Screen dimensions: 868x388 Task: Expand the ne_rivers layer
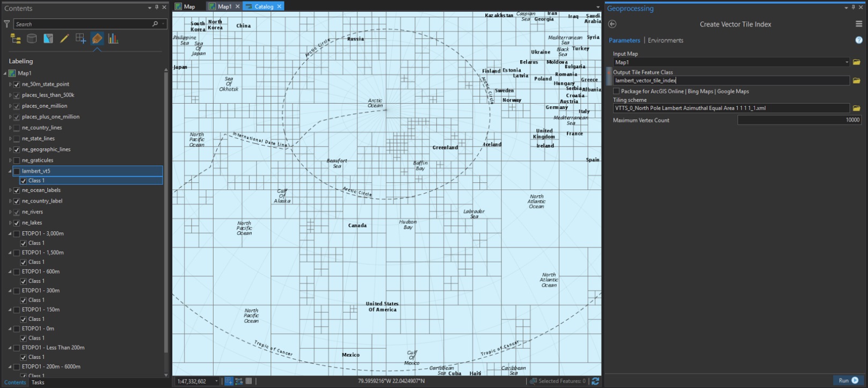tap(10, 212)
